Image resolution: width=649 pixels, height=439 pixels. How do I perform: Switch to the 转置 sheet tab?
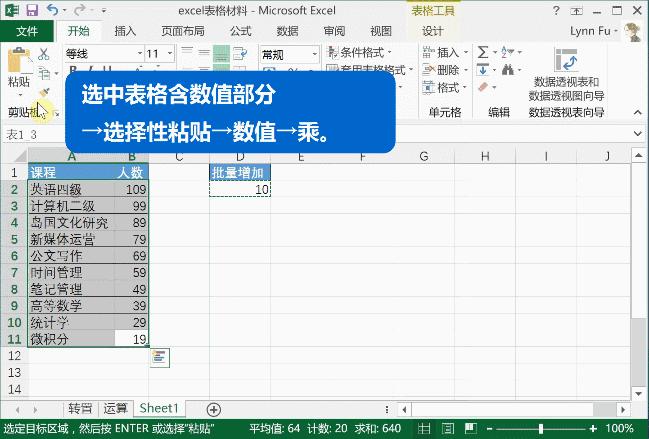tap(80, 409)
